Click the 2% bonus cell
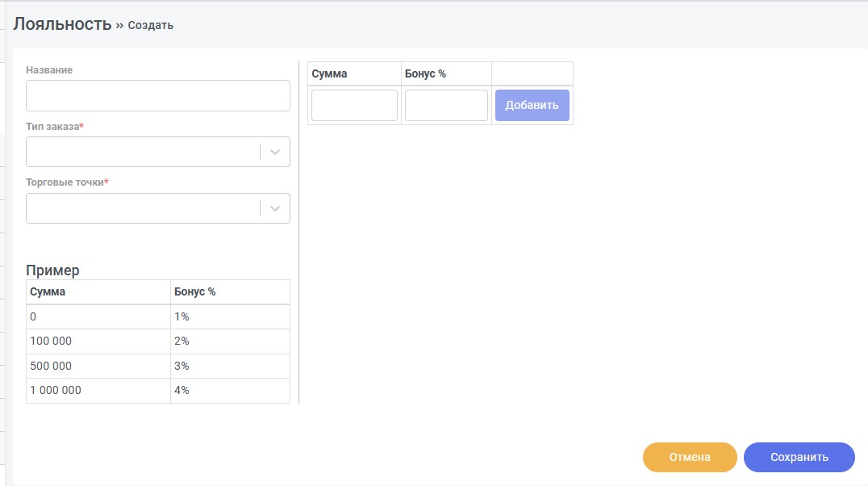Viewport: 868px width, 486px height. coord(230,341)
